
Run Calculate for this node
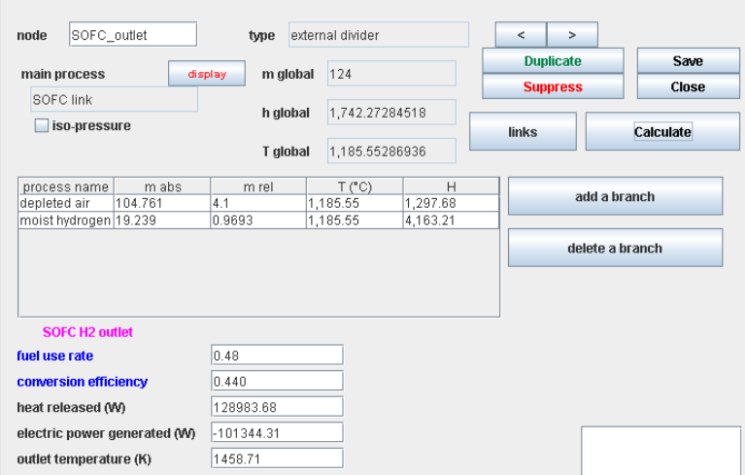click(x=662, y=132)
